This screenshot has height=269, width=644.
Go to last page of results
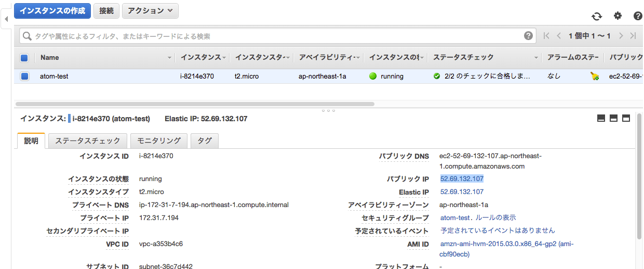point(633,36)
